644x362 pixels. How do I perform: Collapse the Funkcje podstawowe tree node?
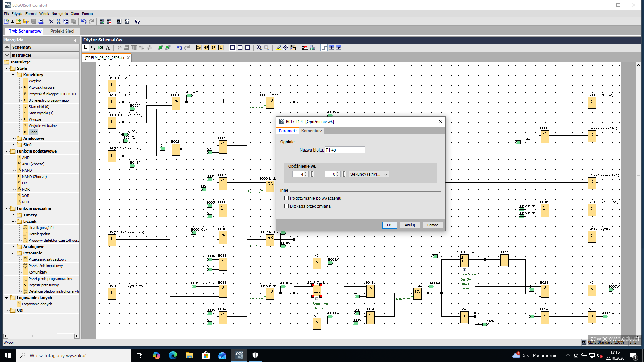7,152
